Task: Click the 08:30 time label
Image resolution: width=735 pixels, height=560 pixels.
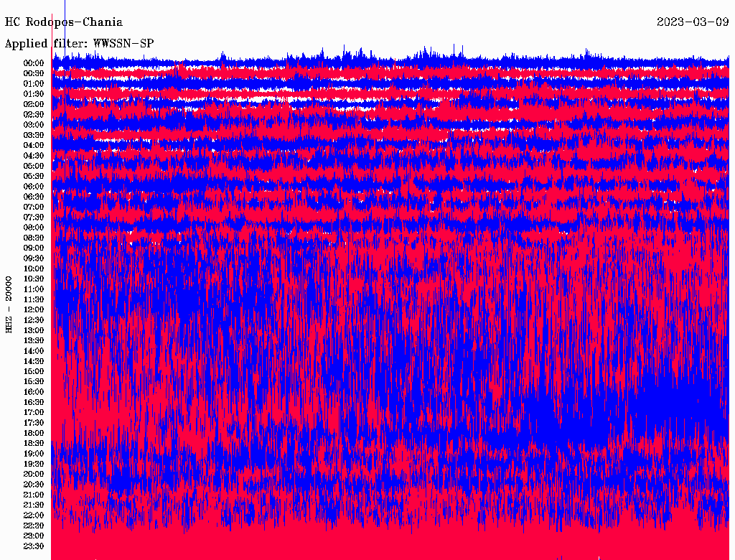Action: pos(34,238)
